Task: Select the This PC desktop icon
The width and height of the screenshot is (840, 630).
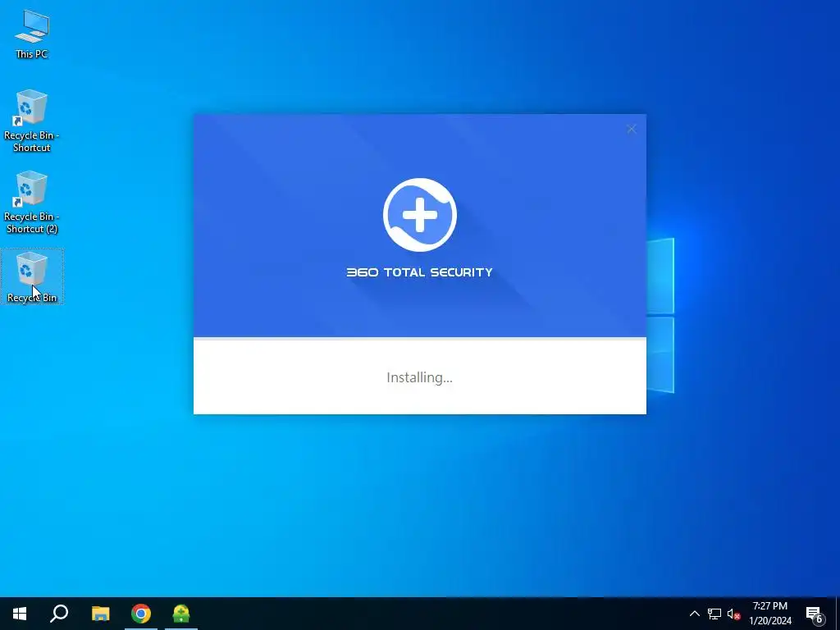Action: 32,34
